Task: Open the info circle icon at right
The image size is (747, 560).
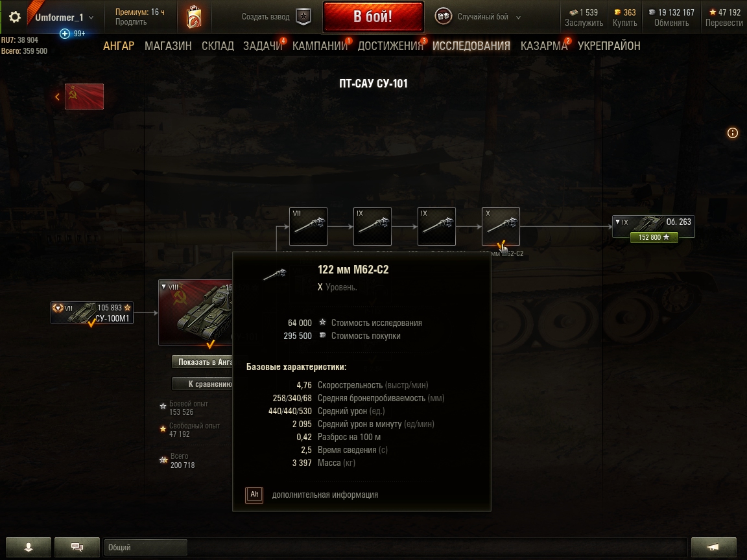Action: point(732,133)
